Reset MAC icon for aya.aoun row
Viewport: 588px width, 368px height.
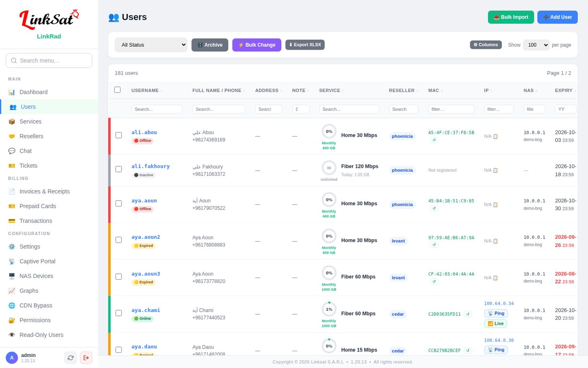[x=434, y=208]
